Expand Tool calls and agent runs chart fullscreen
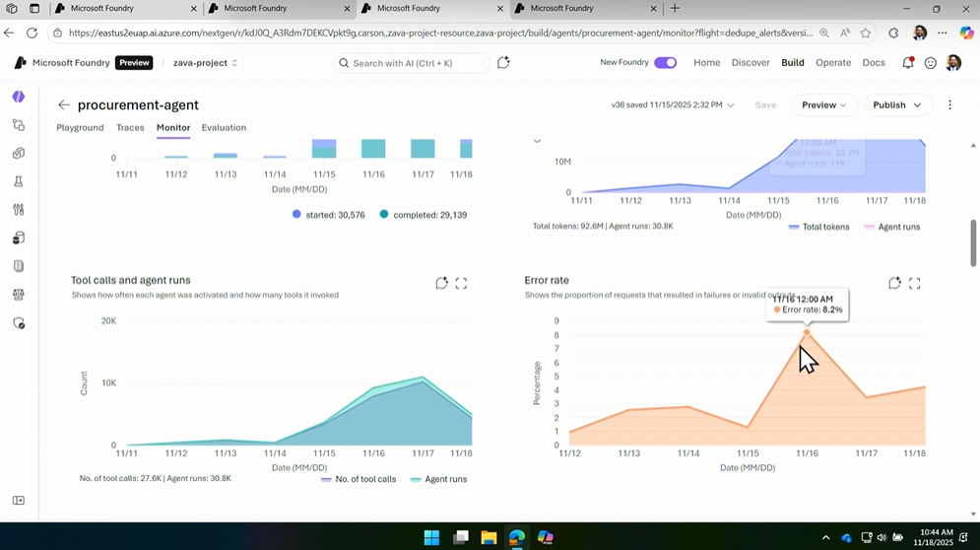The height and width of the screenshot is (550, 980). tap(461, 283)
